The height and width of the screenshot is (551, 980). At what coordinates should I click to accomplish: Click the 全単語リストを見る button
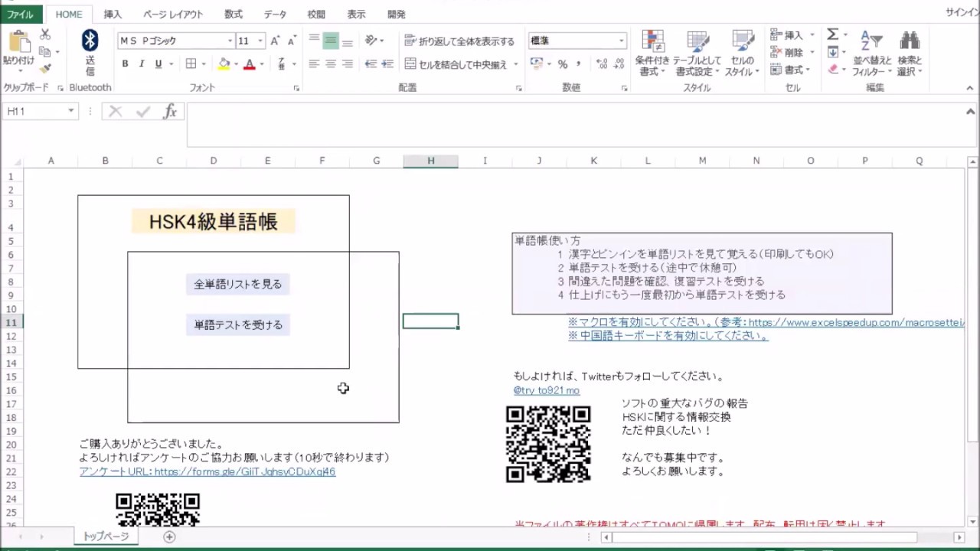pos(238,285)
